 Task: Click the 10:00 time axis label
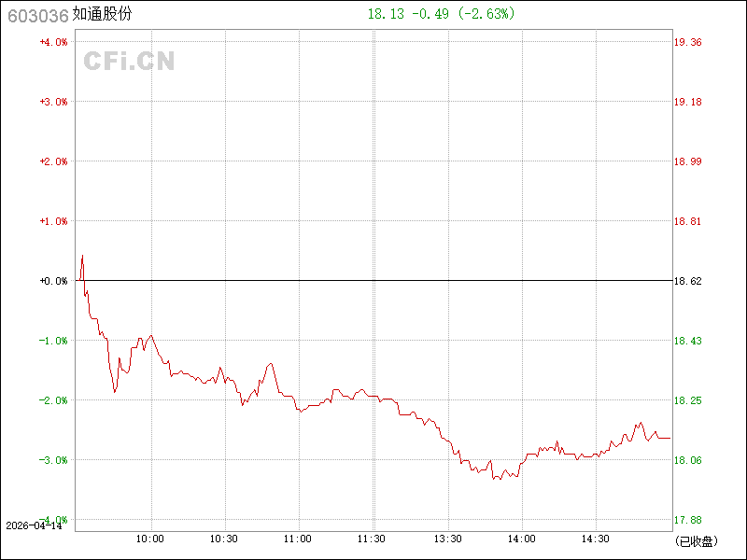150,539
